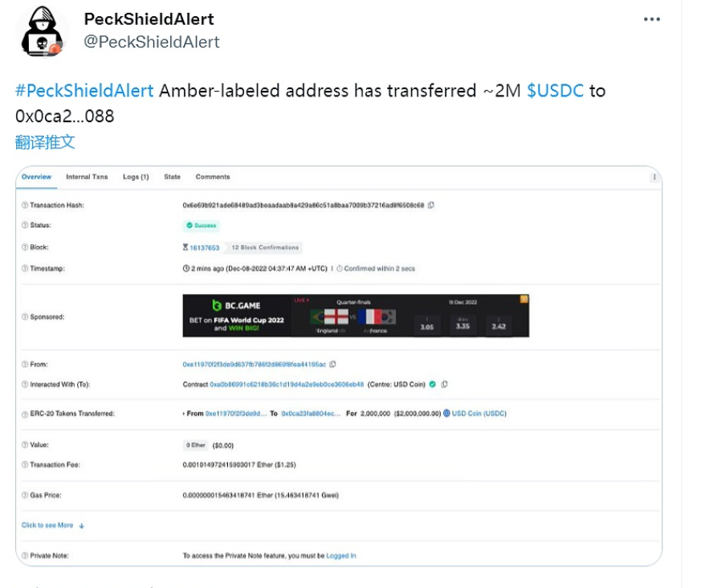Open the vertical dots menu in transaction panel
This screenshot has height=588, width=705.
[654, 178]
